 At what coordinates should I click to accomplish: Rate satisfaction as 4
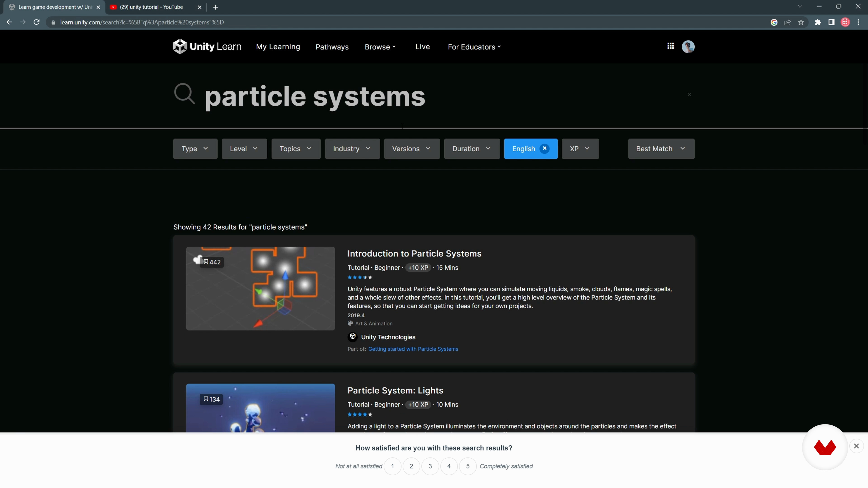pos(449,466)
